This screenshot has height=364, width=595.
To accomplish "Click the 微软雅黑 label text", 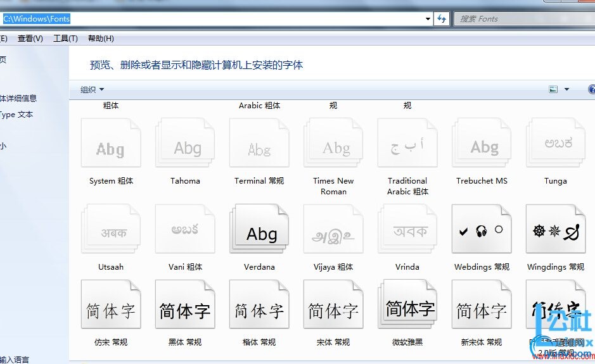I will (x=407, y=342).
